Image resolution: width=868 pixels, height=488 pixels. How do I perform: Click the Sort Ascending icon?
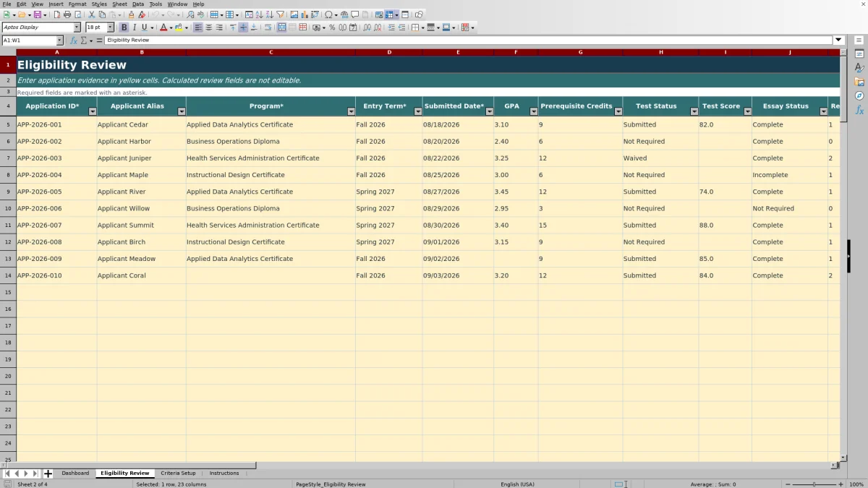pos(259,14)
